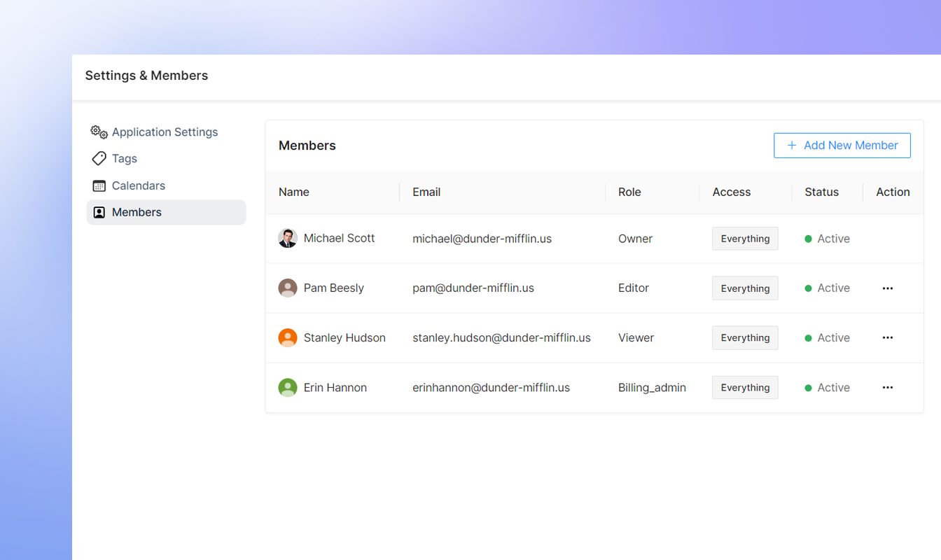Screen dimensions: 941x560
Task: Switch to the Calendars section
Action: [x=166, y=185]
